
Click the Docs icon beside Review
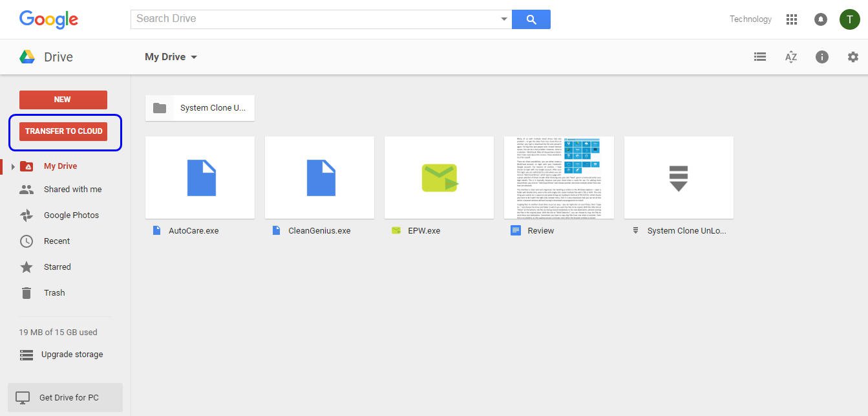click(516, 230)
